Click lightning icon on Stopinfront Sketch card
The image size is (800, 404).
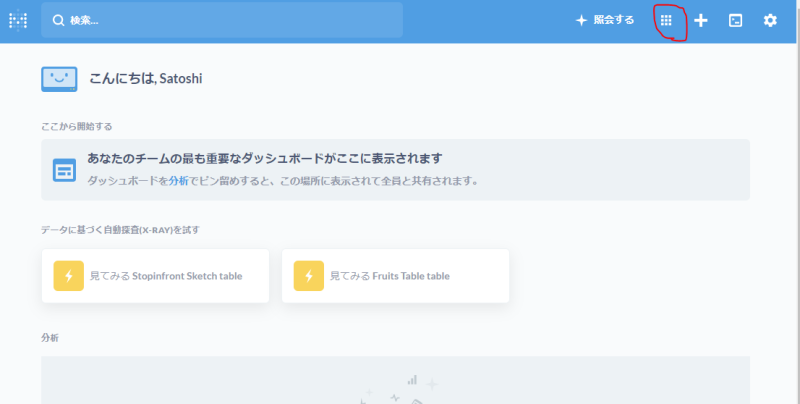coord(69,275)
